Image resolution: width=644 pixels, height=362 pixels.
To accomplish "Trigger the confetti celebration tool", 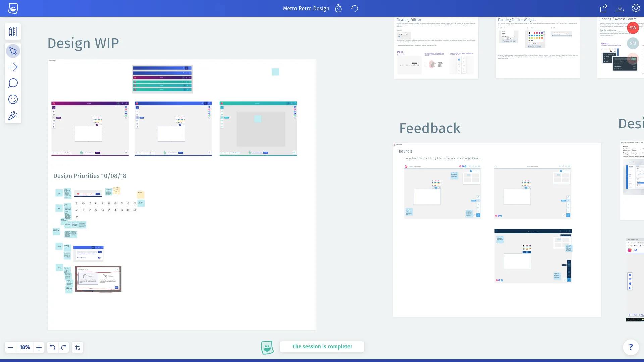I will tap(13, 115).
